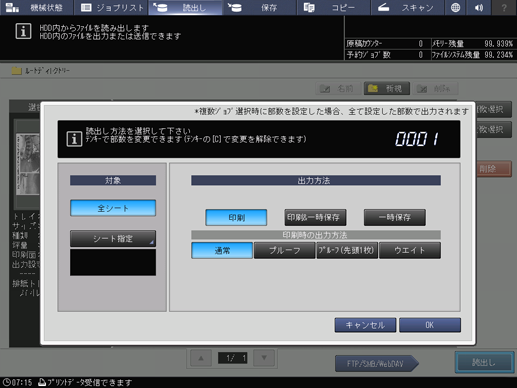This screenshot has width=517, height=388.
Task: Click the black sheet specification field
Action: pos(113,262)
